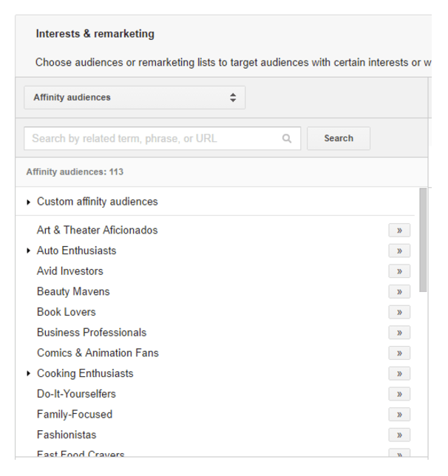Viewport: 448px width, 476px height.
Task: Select the Fashionistas audience label
Action: pos(67,435)
